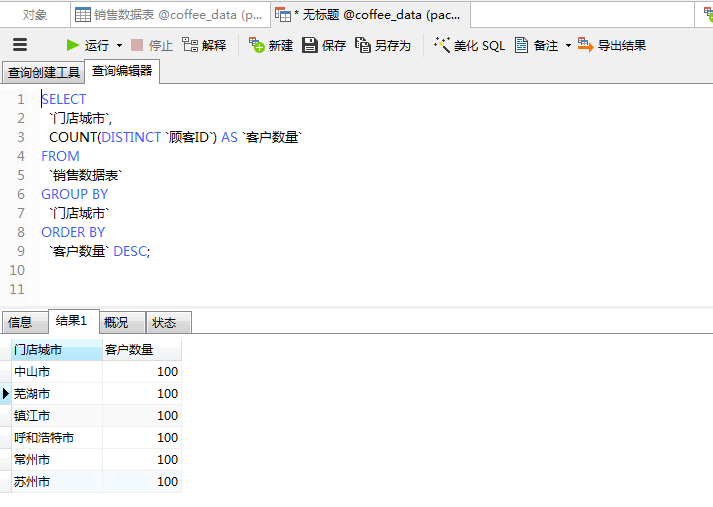The height and width of the screenshot is (507, 713).
Task: Beautify SQL with 美化 SQL
Action: [x=469, y=45]
